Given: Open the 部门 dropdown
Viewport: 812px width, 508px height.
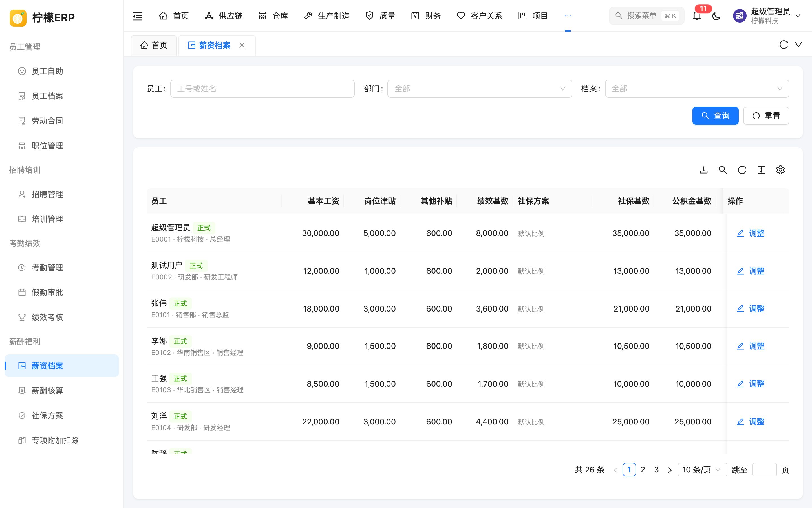Looking at the screenshot, I should (x=480, y=89).
